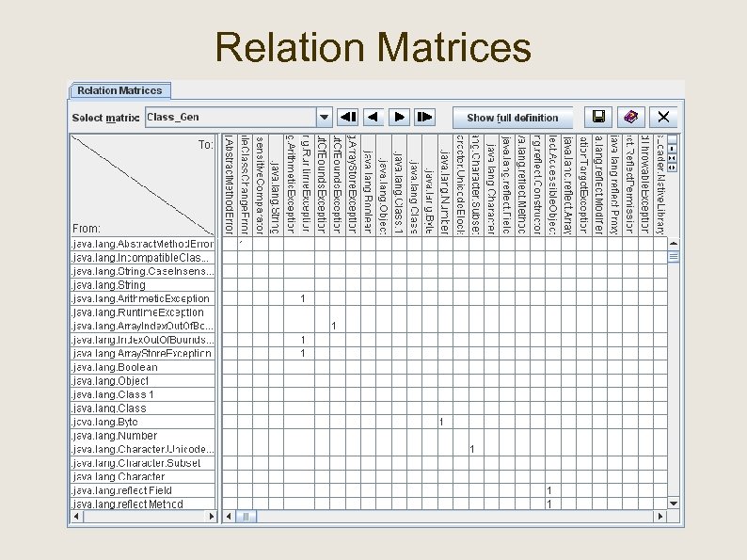Select row java.lang.ArithmeticException
Image resolution: width=747 pixels, height=560 pixels.
tap(143, 299)
